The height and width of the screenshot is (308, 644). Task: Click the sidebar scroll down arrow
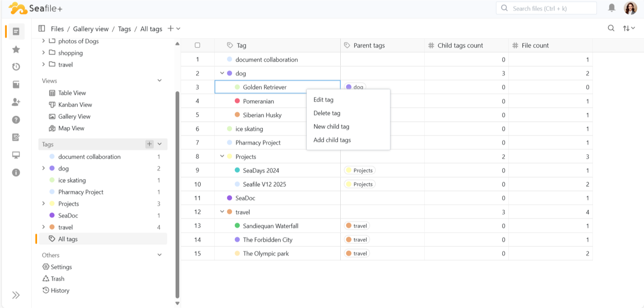(x=177, y=303)
